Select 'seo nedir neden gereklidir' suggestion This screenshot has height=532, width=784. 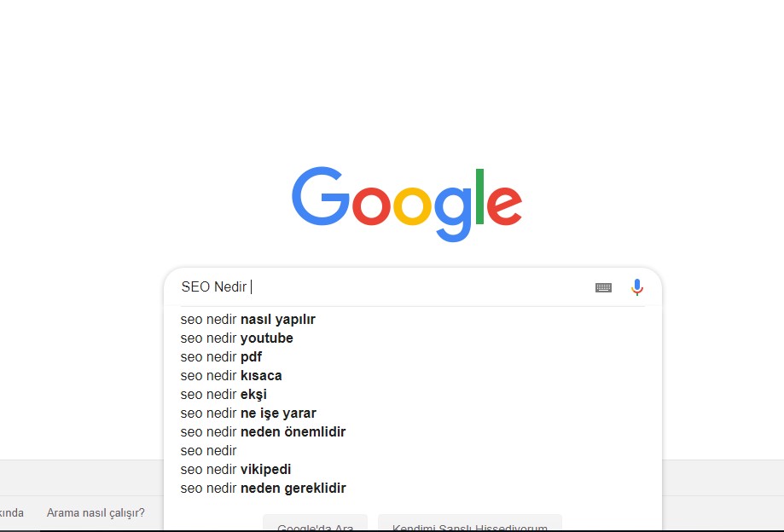tap(263, 489)
